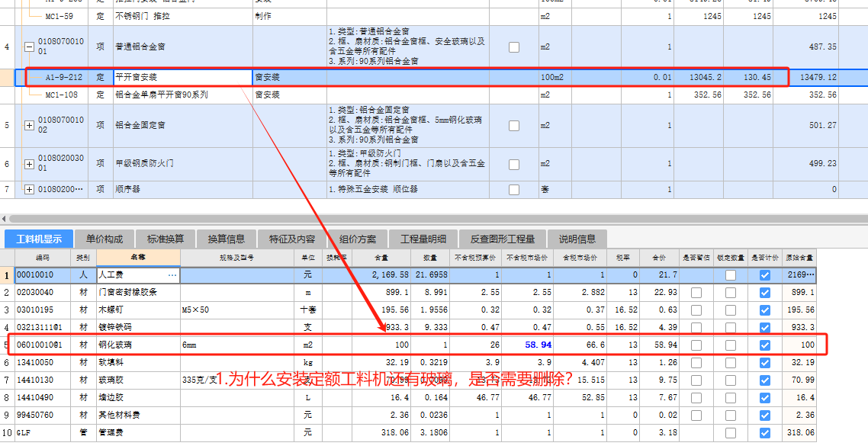
Task: Uncheck 是否计价 for 软填料 row
Action: pos(765,363)
